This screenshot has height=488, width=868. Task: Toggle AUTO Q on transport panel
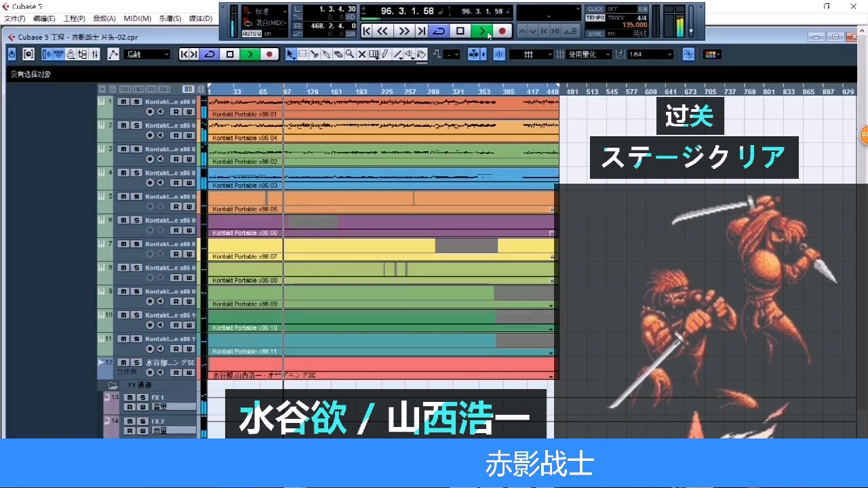tap(252, 33)
